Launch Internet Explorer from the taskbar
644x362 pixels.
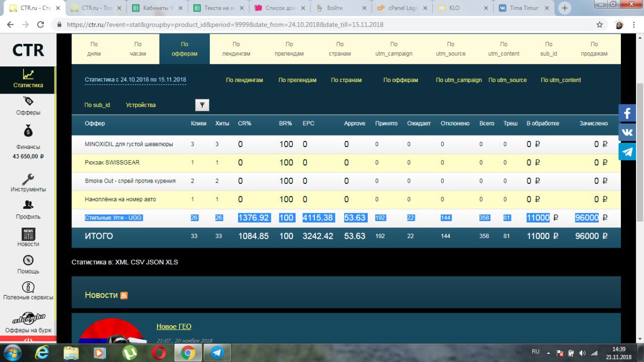click(42, 352)
